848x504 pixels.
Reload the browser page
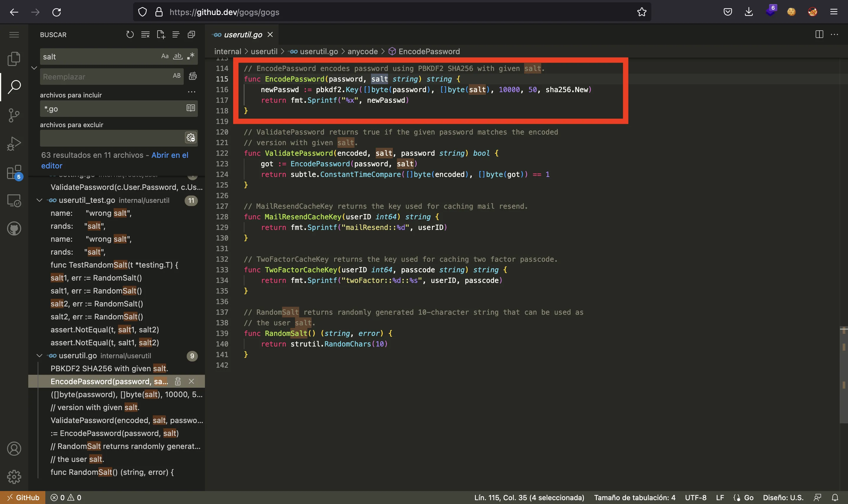point(57,12)
